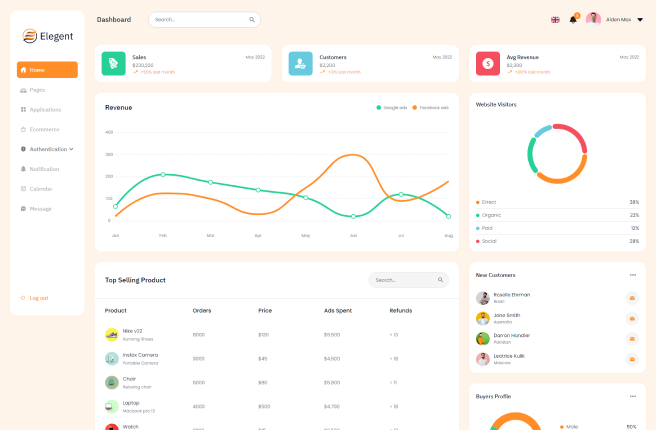Expand the Authentication sidebar menu
This screenshot has width=656, height=430.
[47, 149]
